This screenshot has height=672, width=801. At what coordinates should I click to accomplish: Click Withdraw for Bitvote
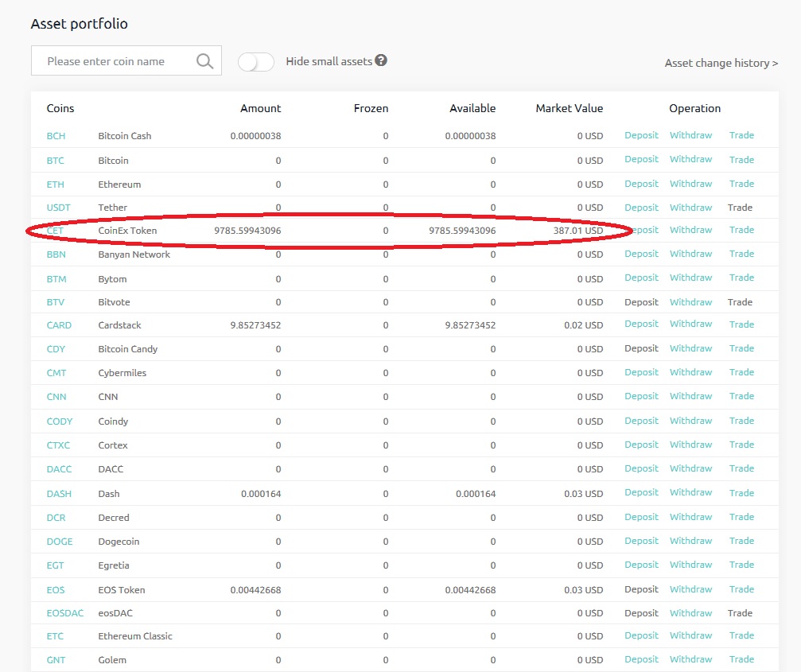coord(690,302)
